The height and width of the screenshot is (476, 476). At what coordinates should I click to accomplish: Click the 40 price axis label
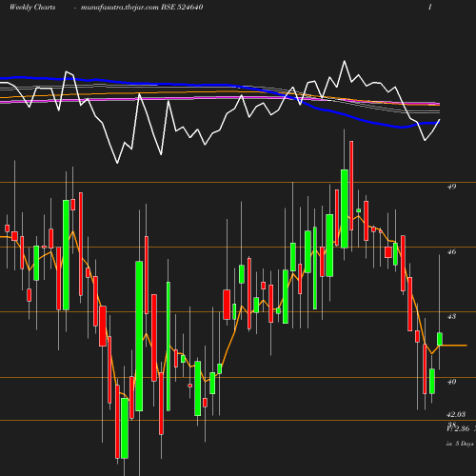(x=451, y=382)
